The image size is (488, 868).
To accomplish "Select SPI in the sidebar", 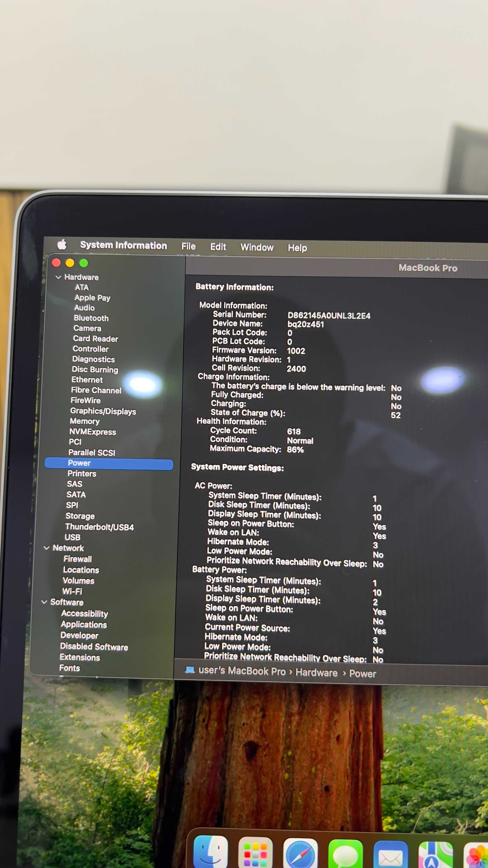I will [72, 505].
